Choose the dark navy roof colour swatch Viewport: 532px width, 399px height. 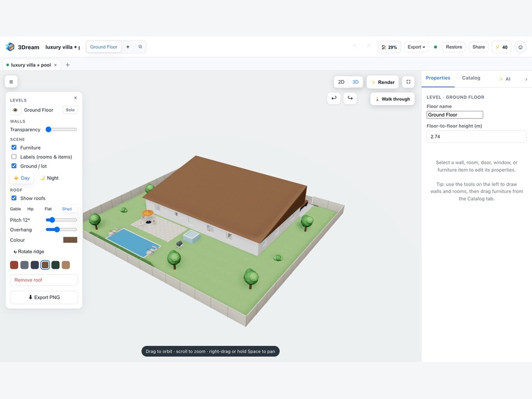[x=35, y=265]
